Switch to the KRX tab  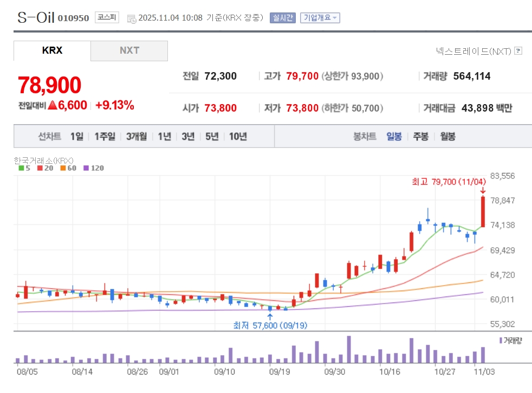(52, 51)
